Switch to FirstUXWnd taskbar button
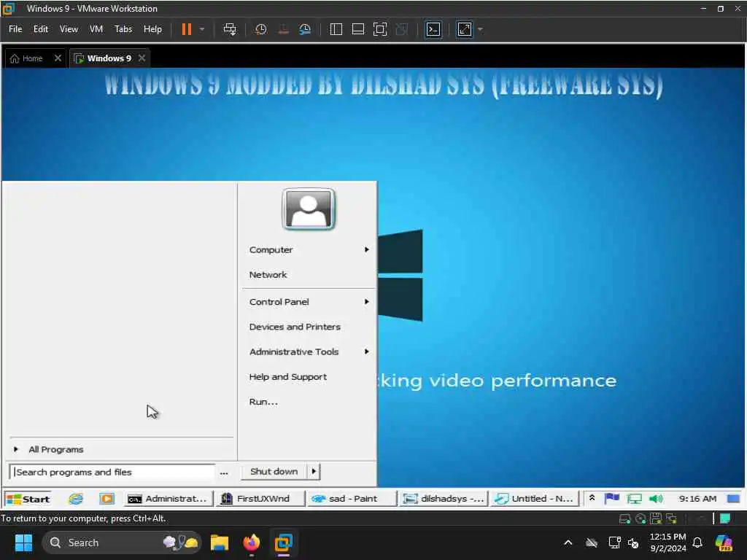 tap(260, 499)
